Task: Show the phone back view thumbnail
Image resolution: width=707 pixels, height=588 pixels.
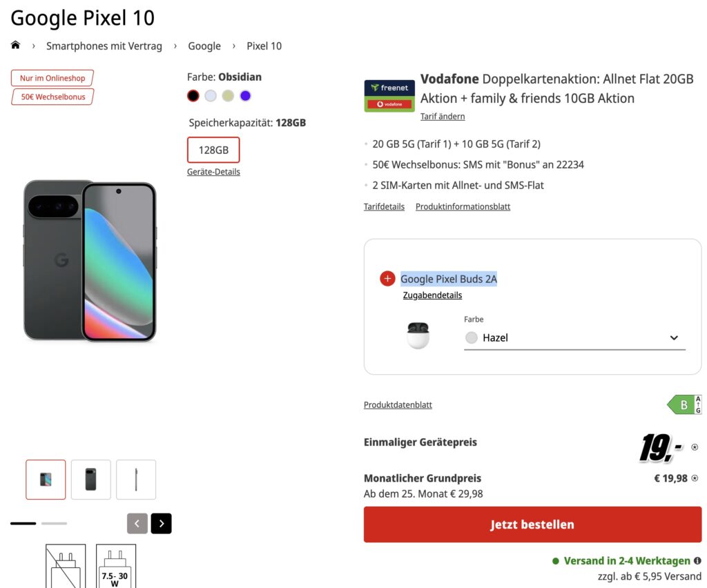Action: point(90,480)
